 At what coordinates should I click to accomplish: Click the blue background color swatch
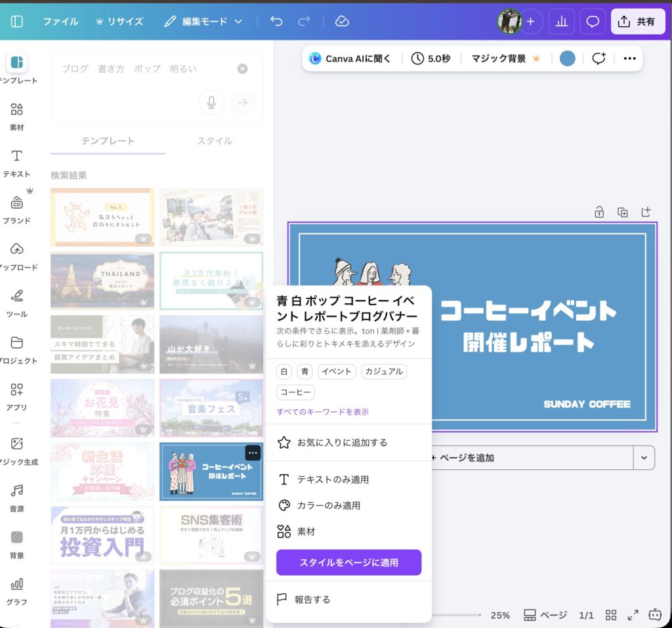click(567, 58)
